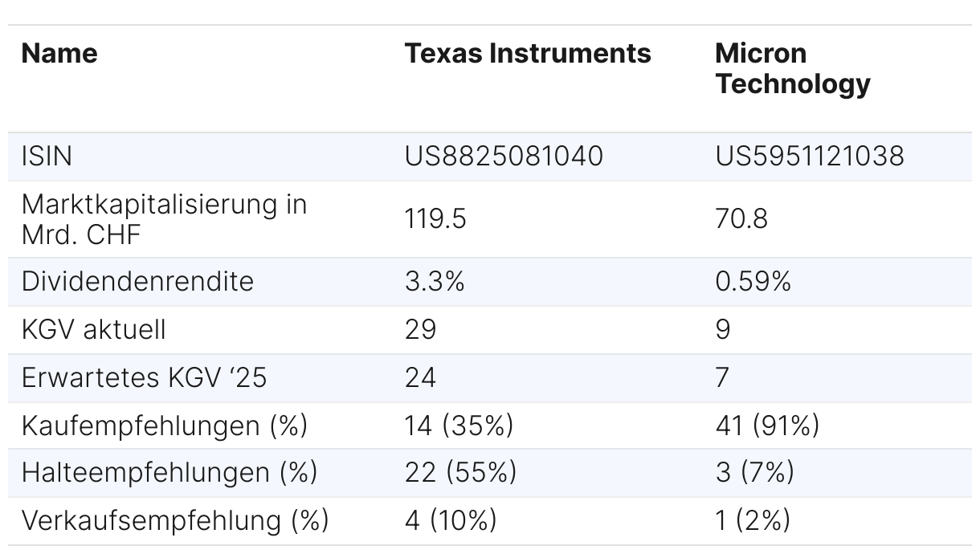The height and width of the screenshot is (554, 980).
Task: Click the Dividendenrendite row label
Action: click(x=137, y=281)
